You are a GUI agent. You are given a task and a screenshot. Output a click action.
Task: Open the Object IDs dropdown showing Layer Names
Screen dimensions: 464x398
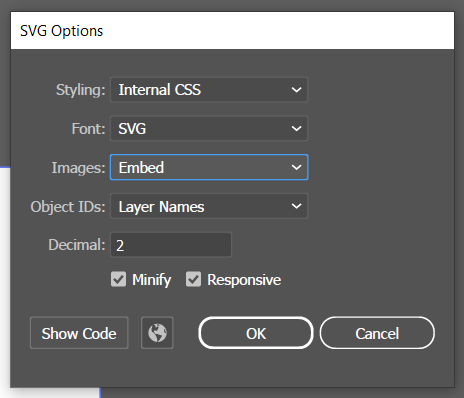pos(209,206)
